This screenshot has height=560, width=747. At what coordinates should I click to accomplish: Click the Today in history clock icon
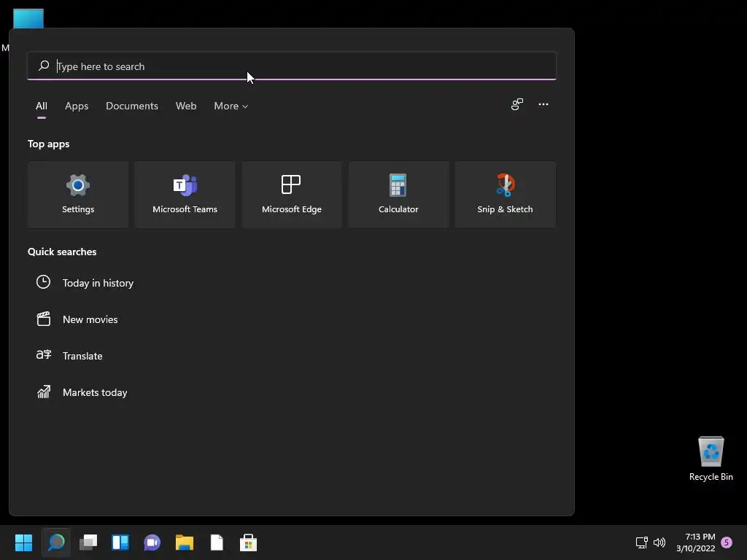tap(43, 282)
